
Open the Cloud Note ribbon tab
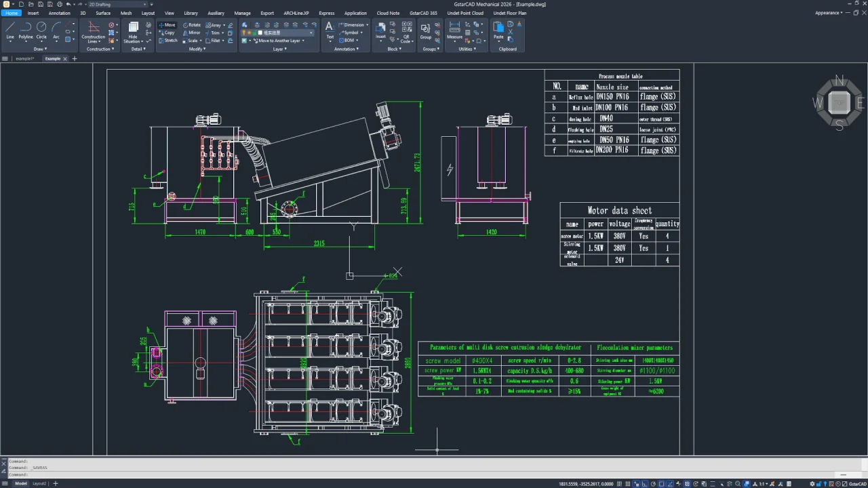pos(388,13)
